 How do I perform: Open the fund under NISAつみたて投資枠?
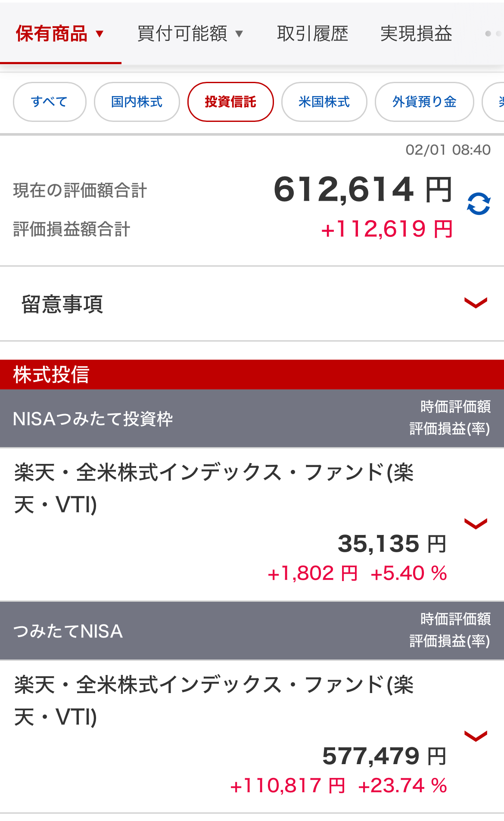214,488
